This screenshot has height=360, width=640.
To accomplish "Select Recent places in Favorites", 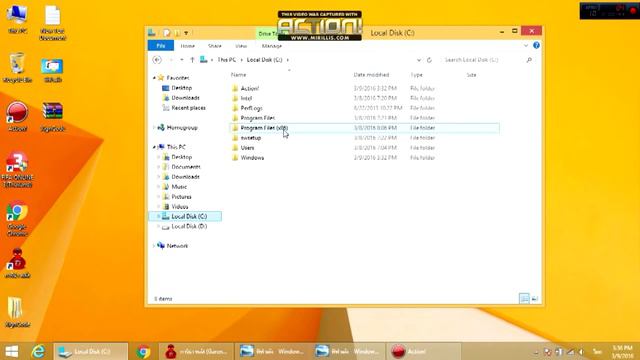I will click(x=188, y=108).
